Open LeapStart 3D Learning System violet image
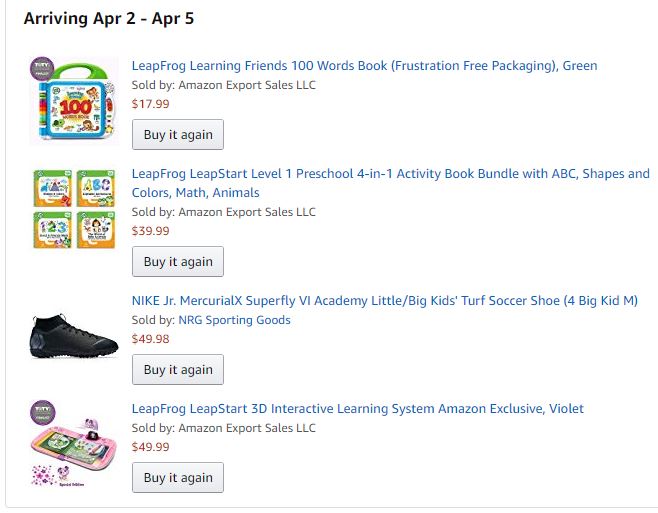Viewport: 658px width, 513px height. [x=75, y=445]
